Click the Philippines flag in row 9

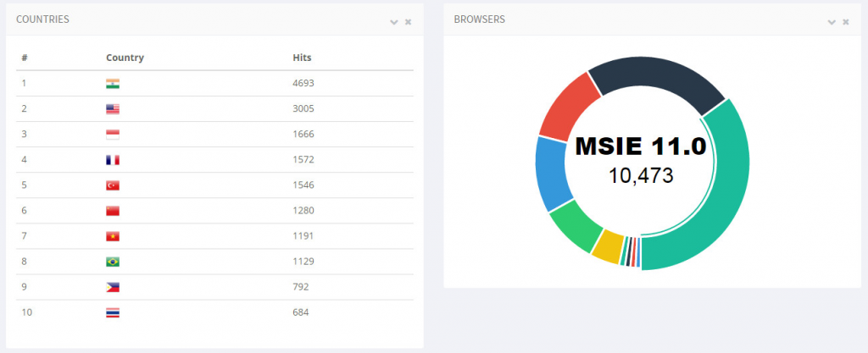pos(113,287)
